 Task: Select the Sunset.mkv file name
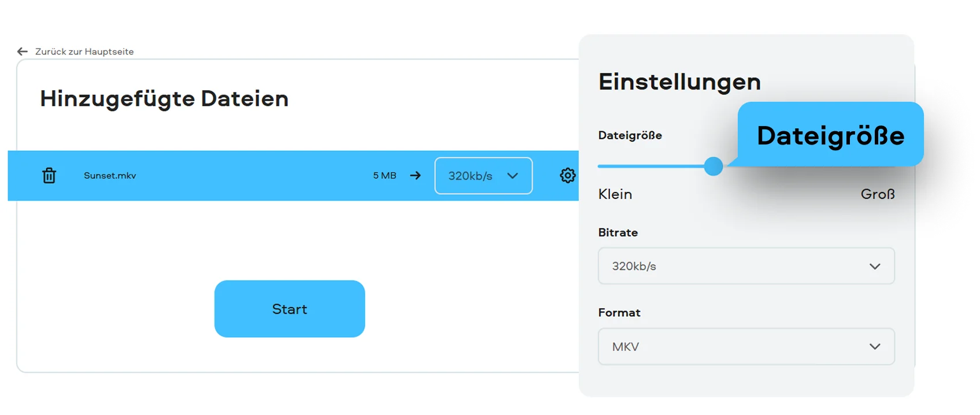110,176
